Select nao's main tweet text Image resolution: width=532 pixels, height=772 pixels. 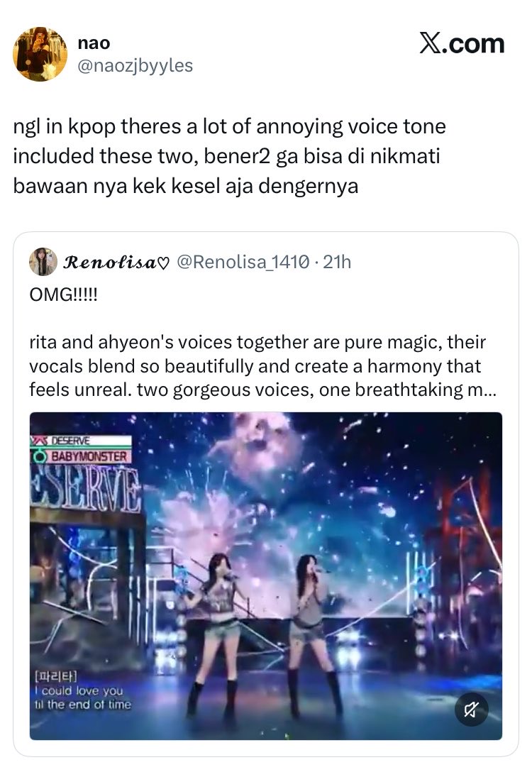coord(229,157)
